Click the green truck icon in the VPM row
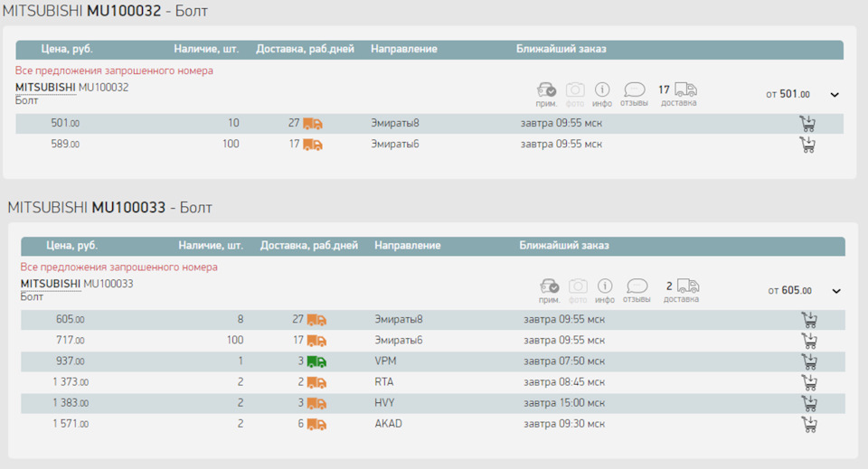 [316, 361]
